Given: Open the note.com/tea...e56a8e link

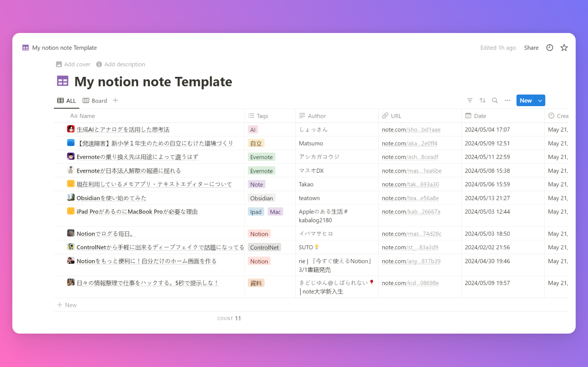Looking at the screenshot, I should [x=410, y=198].
